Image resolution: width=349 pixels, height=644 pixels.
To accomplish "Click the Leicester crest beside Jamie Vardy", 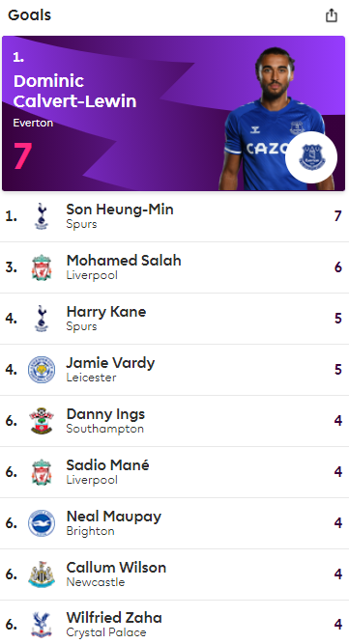I will [x=42, y=370].
